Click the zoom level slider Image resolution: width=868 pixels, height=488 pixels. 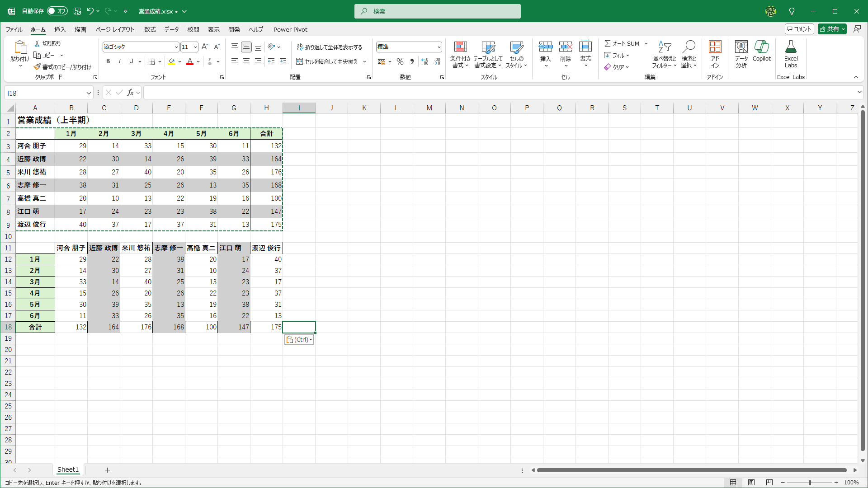click(x=809, y=483)
